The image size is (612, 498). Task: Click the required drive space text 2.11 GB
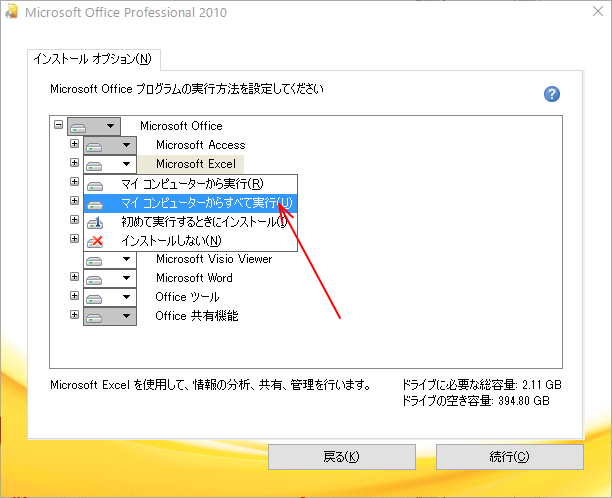(x=482, y=385)
